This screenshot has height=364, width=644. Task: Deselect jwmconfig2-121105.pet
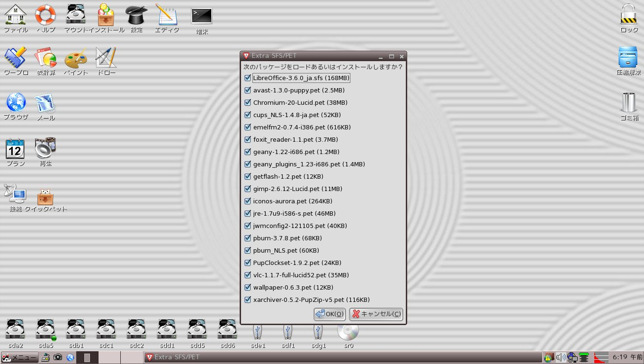[248, 226]
